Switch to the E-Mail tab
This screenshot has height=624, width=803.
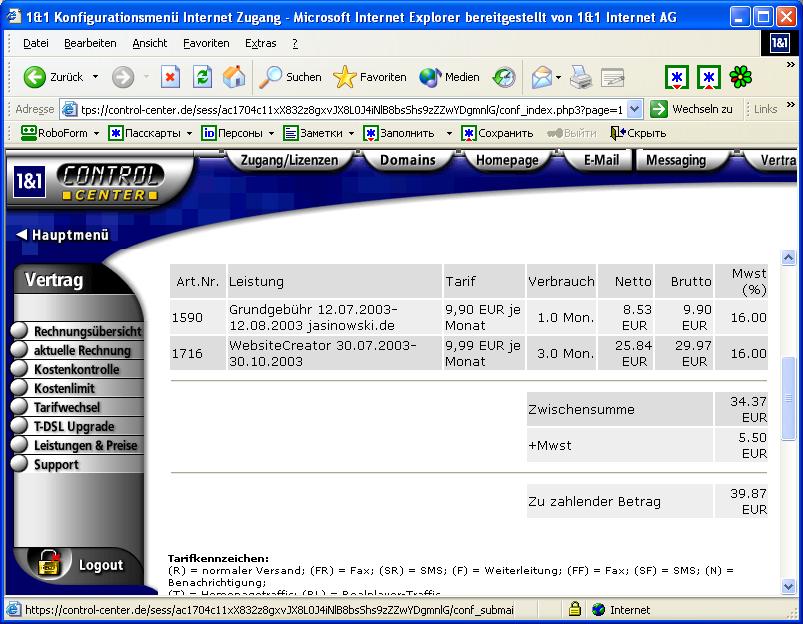[601, 160]
